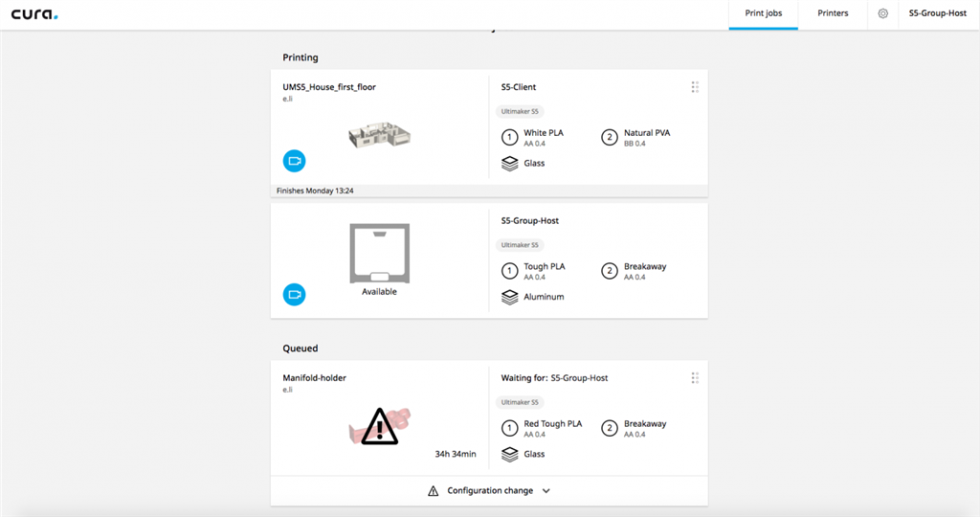Open the S5-Group-Host account menu

click(937, 14)
